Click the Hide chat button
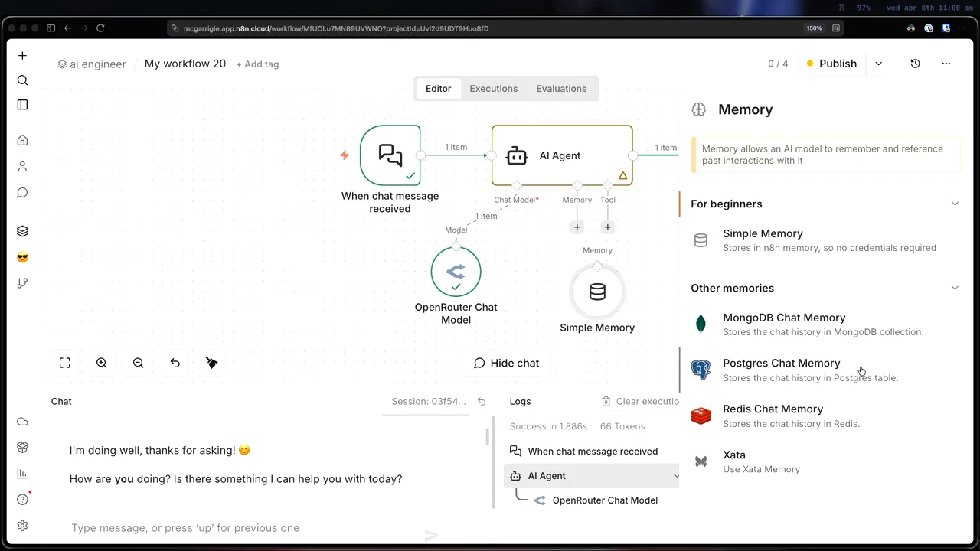This screenshot has height=551, width=980. 506,363
